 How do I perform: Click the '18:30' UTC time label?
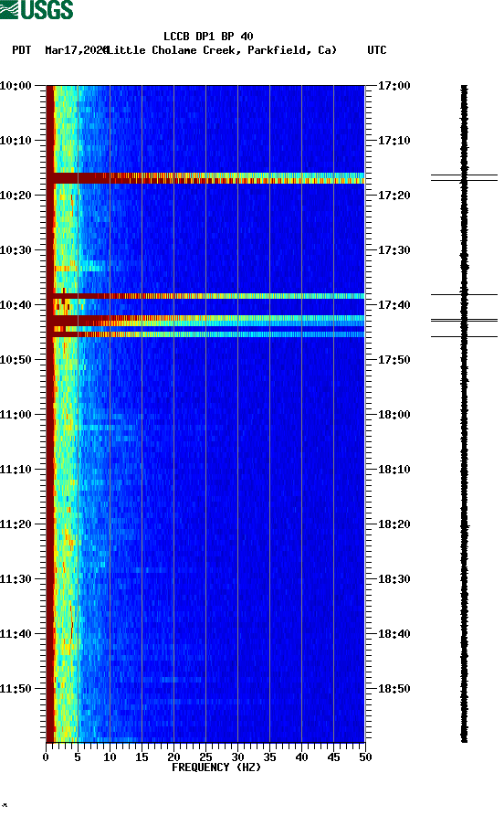(394, 579)
